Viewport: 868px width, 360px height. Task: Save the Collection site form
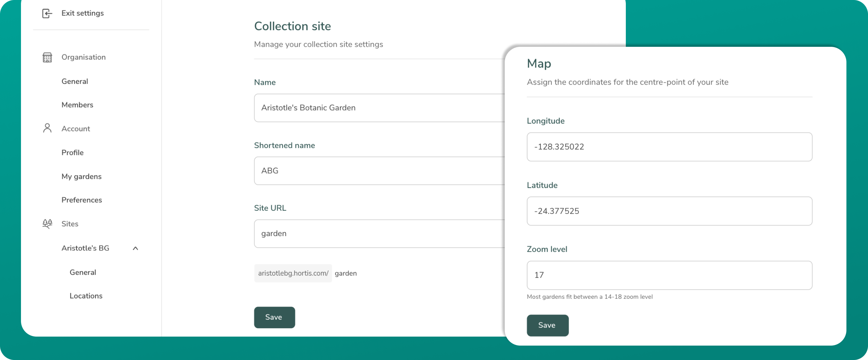click(274, 317)
